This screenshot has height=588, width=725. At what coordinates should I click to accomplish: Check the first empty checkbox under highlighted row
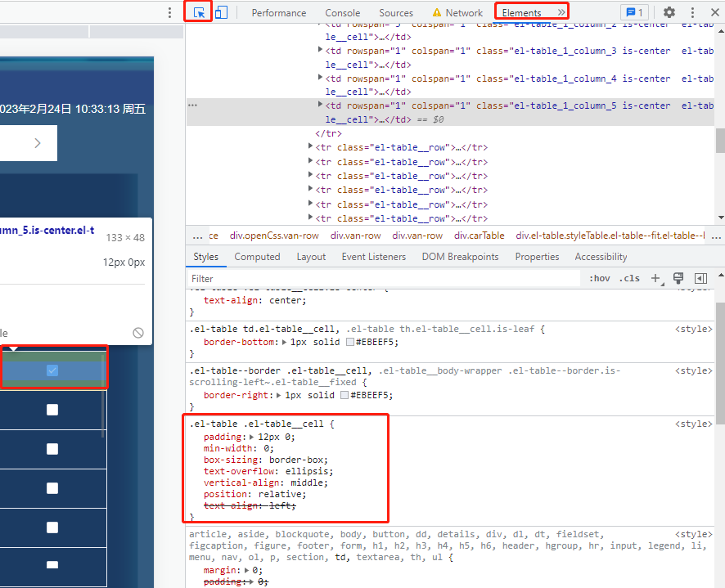[x=52, y=410]
